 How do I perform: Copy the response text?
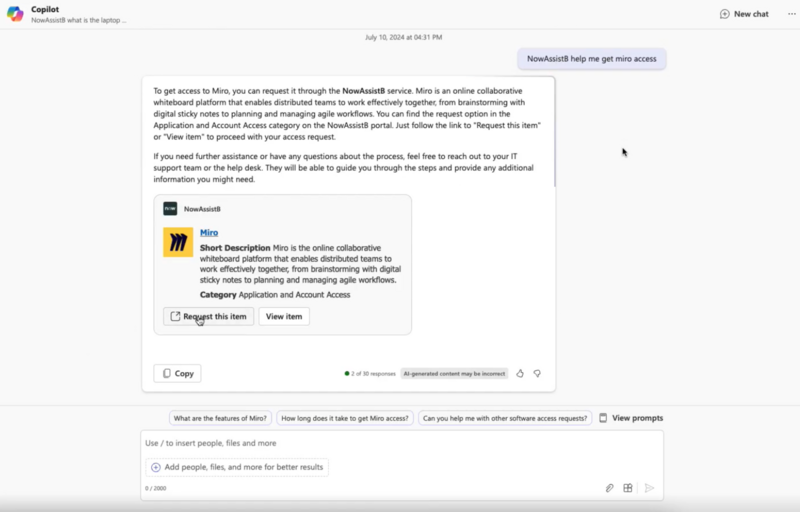pos(178,373)
